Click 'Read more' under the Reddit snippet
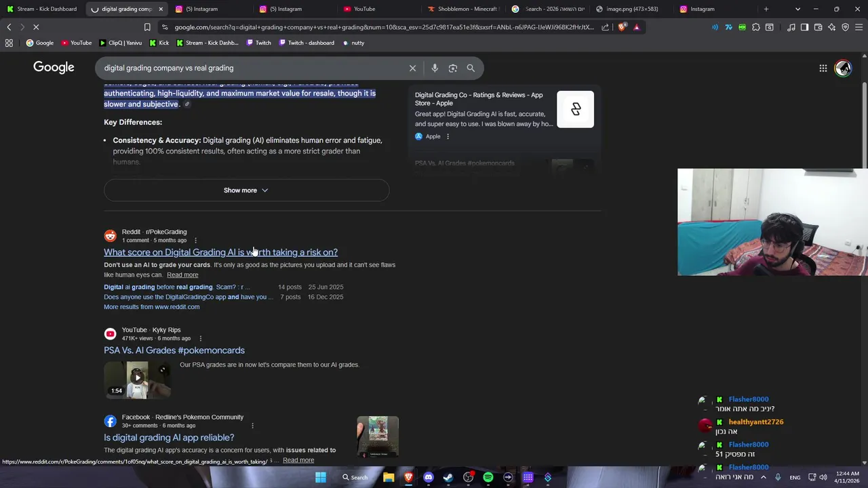This screenshot has height=488, width=868. [182, 275]
